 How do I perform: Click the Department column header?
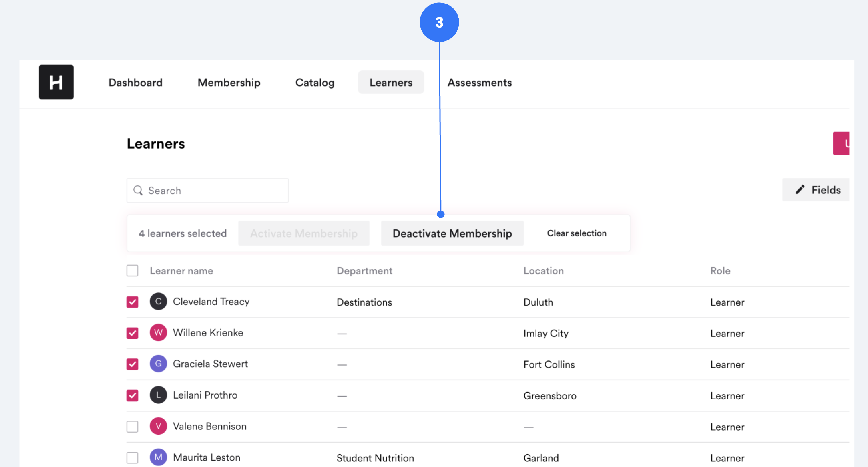(364, 271)
